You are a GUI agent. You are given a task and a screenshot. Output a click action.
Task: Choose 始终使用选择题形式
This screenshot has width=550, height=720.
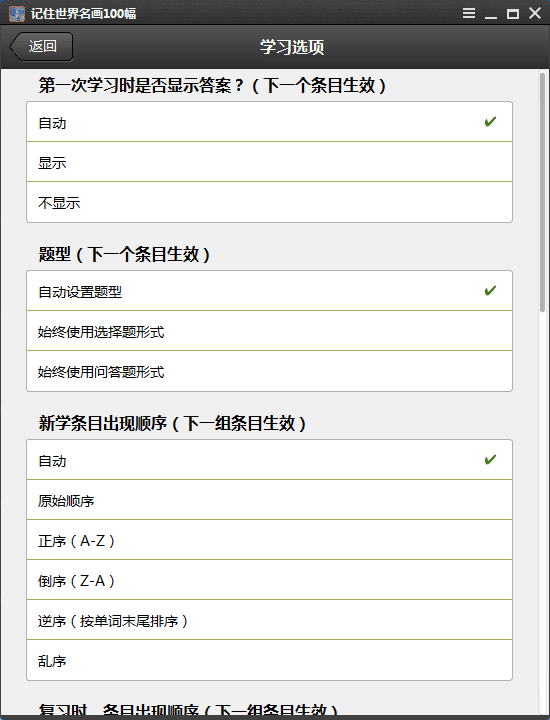pyautogui.click(x=269, y=331)
